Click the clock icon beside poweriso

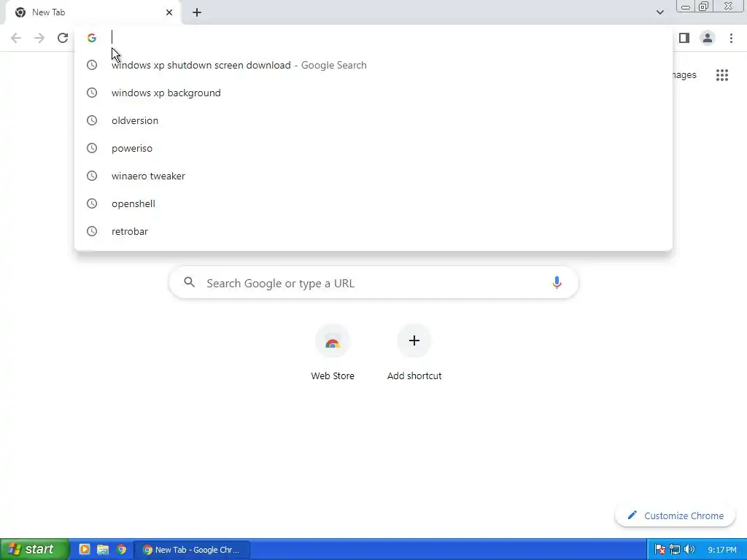point(92,148)
